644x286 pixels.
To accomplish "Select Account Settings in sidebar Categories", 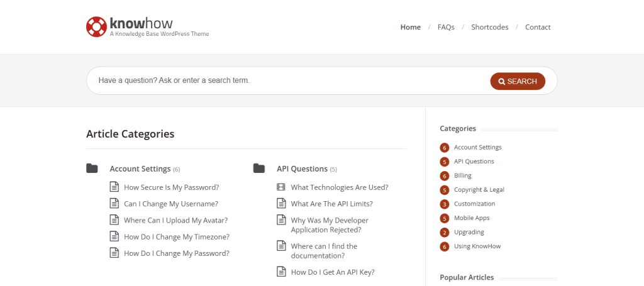I will [x=478, y=147].
